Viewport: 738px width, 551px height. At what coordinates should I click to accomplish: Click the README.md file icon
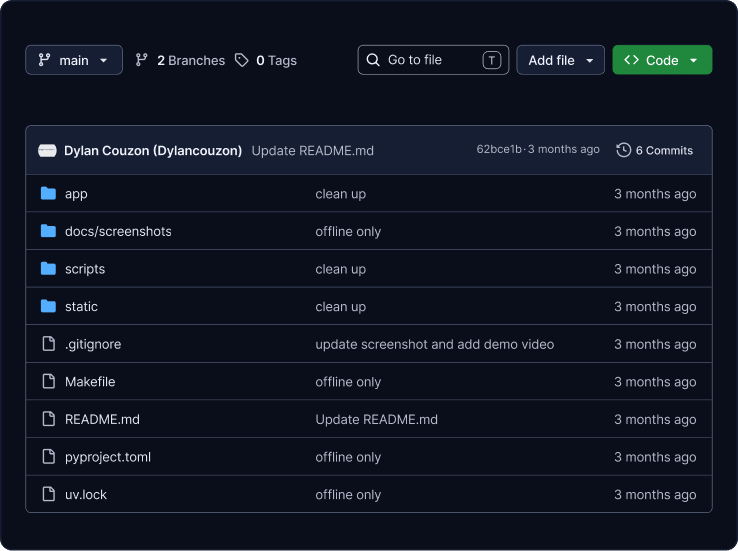tap(48, 419)
